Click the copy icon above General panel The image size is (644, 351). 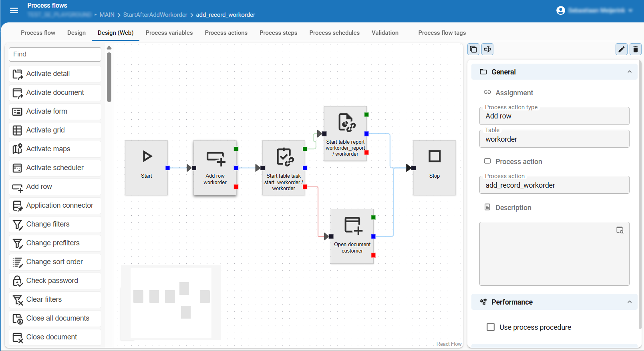[473, 49]
